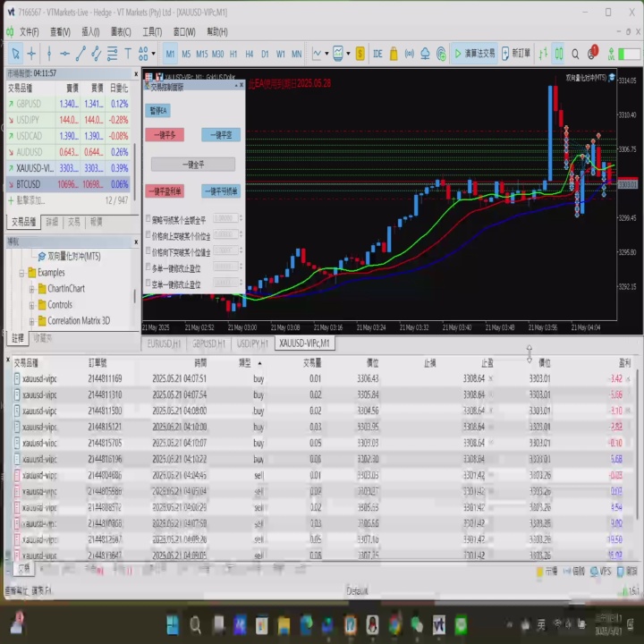Expand the ChartInChart folder node
Image resolution: width=644 pixels, height=644 pixels.
tap(31, 289)
